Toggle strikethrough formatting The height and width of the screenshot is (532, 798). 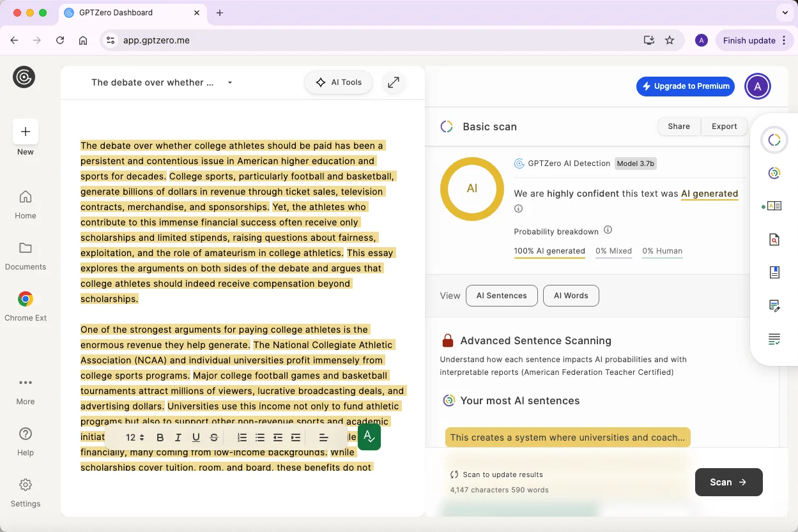214,437
